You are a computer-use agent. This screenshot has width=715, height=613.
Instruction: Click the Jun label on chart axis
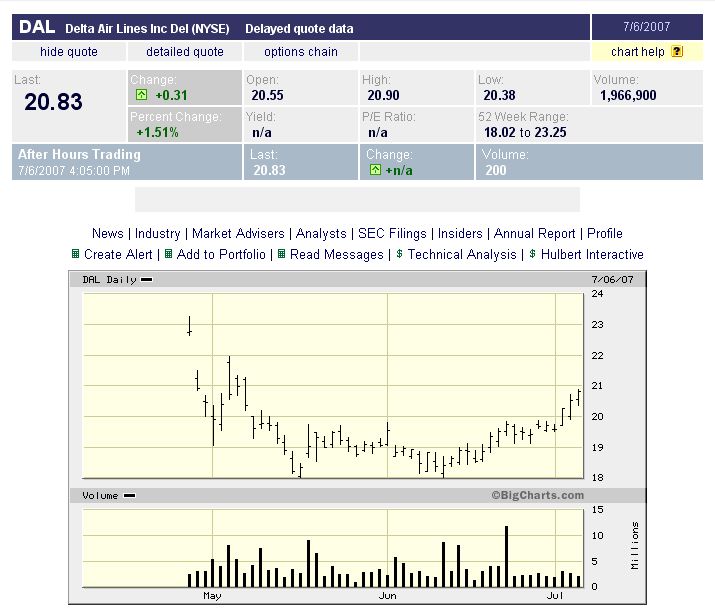pyautogui.click(x=388, y=596)
